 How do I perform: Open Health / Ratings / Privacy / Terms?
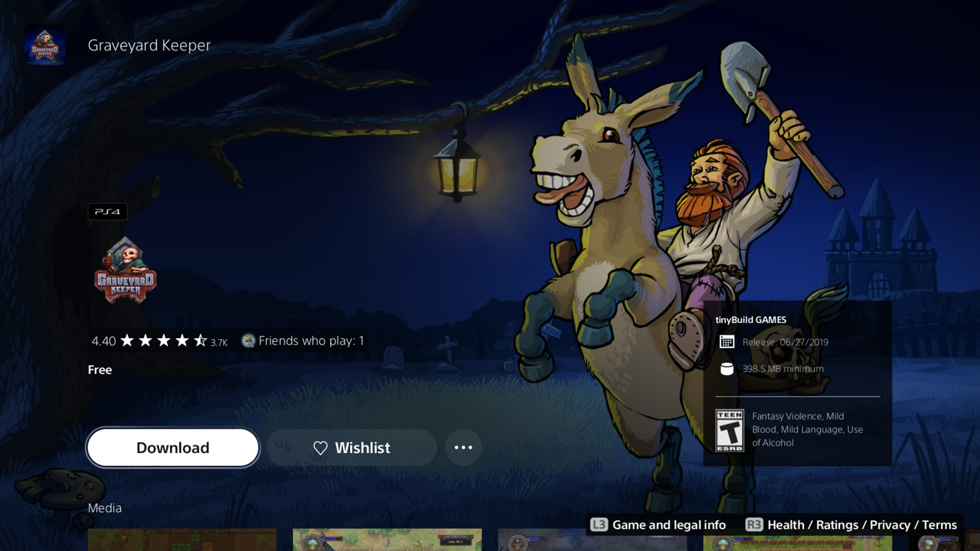[862, 525]
